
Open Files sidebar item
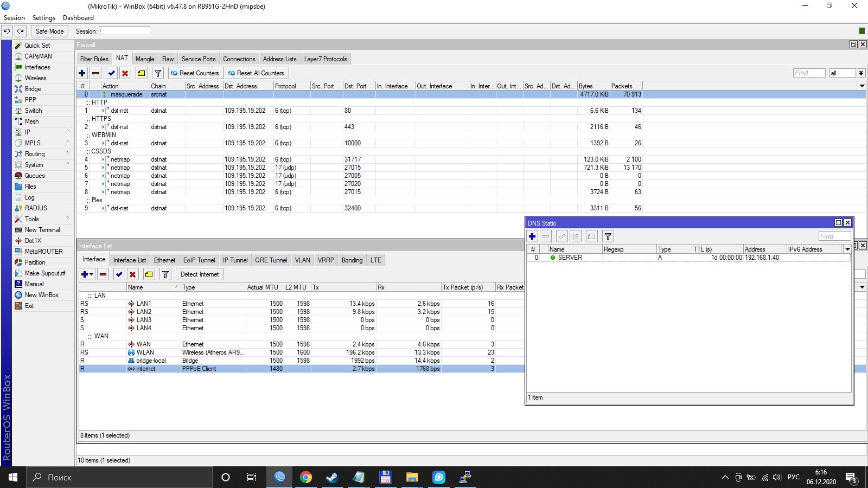[x=30, y=187]
